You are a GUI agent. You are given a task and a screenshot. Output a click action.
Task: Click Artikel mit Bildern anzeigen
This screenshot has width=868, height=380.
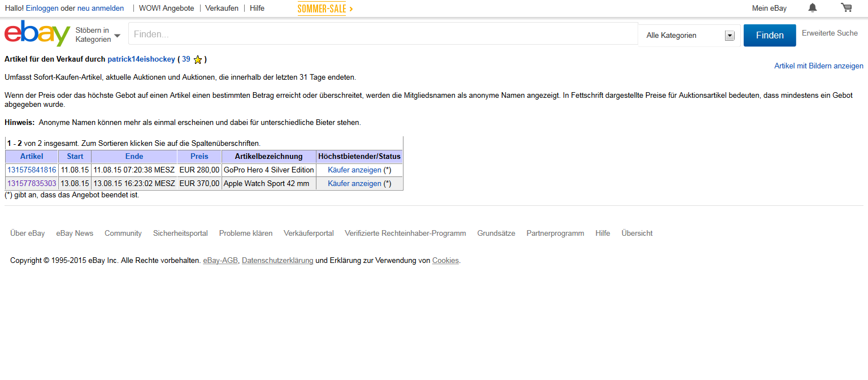point(819,66)
